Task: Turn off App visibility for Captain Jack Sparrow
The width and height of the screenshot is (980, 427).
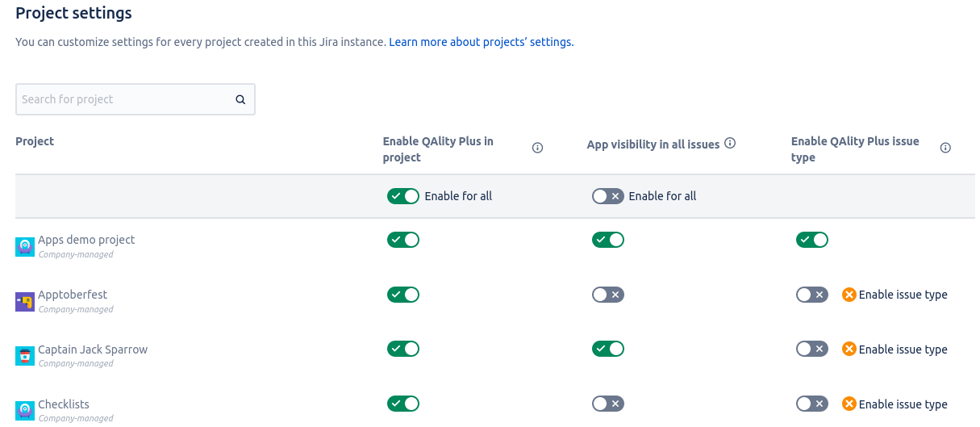Action: [608, 349]
